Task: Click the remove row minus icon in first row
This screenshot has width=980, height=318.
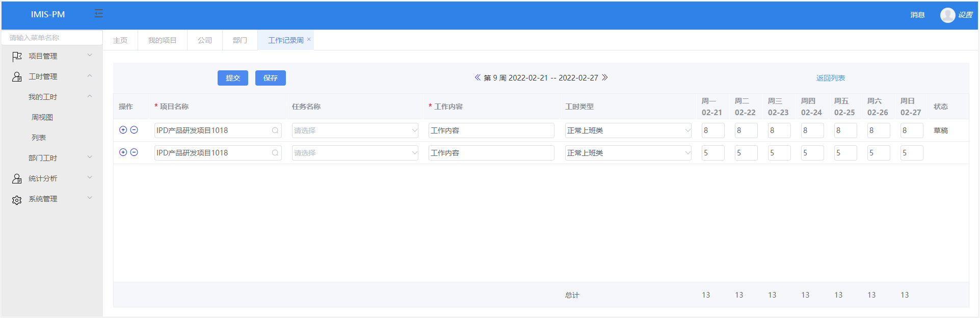Action: pyautogui.click(x=134, y=130)
